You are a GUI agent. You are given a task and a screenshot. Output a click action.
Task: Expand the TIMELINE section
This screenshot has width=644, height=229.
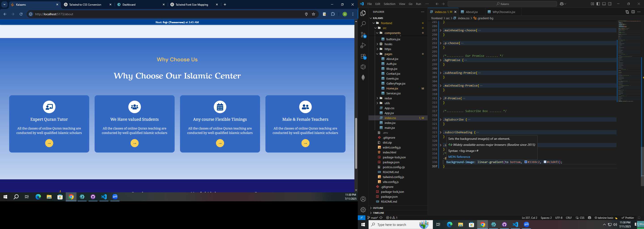pyautogui.click(x=371, y=213)
